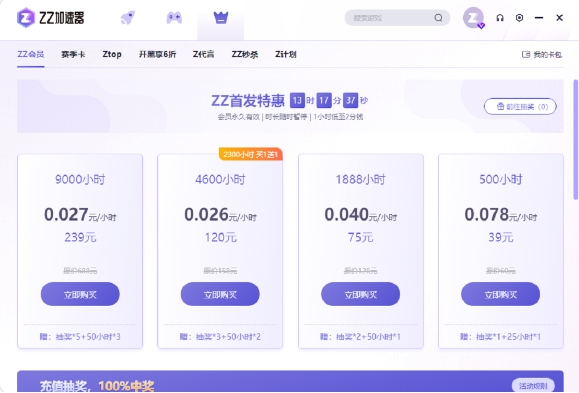The width and height of the screenshot is (579, 393).
Task: Switch to the 赛季卡 tab
Action: (73, 54)
